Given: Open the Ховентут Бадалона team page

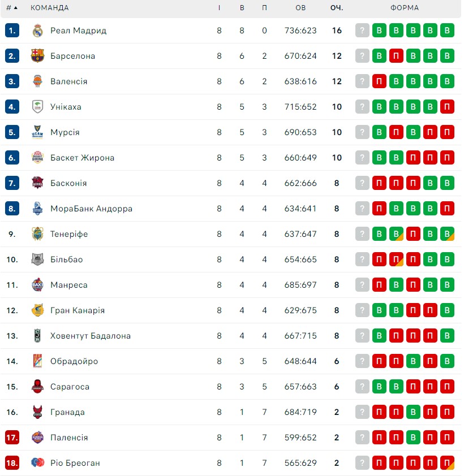Looking at the screenshot, I should pos(90,336).
